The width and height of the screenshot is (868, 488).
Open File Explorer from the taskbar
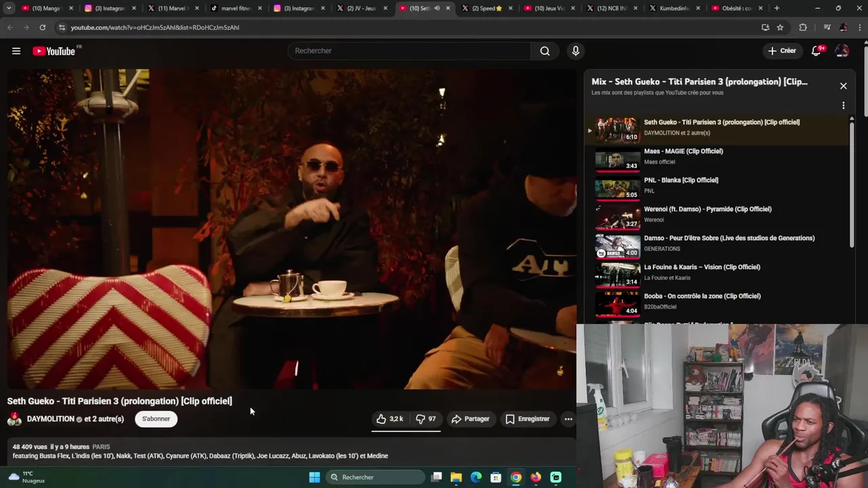(x=456, y=477)
